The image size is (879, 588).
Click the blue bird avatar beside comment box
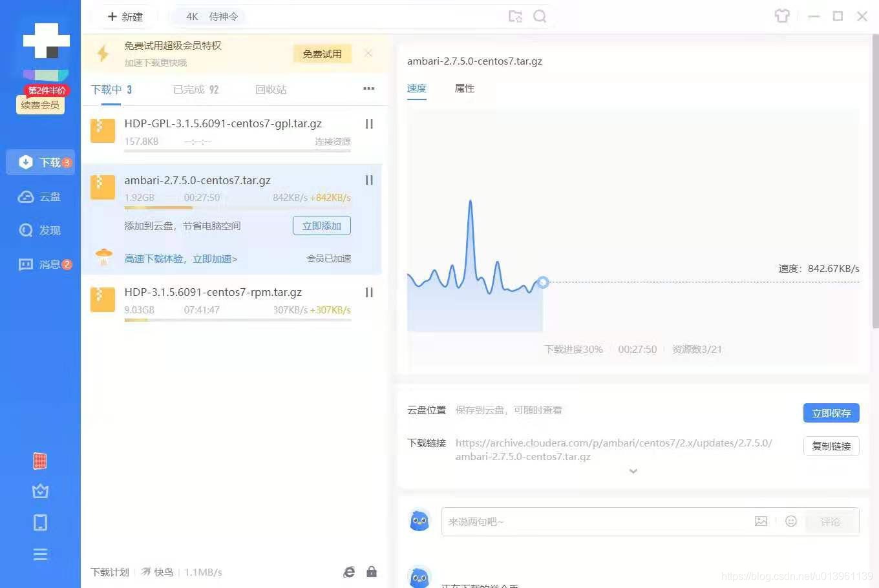click(419, 520)
